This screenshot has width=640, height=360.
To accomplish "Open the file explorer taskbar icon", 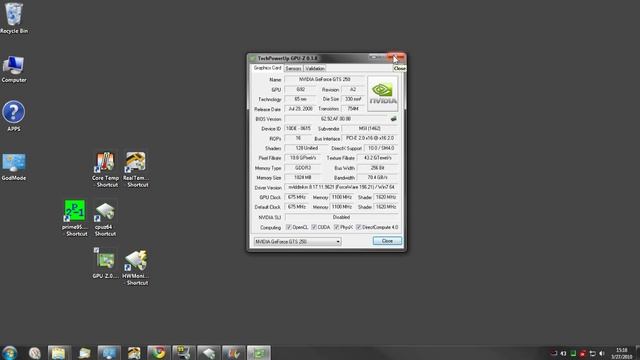I will tap(59, 353).
